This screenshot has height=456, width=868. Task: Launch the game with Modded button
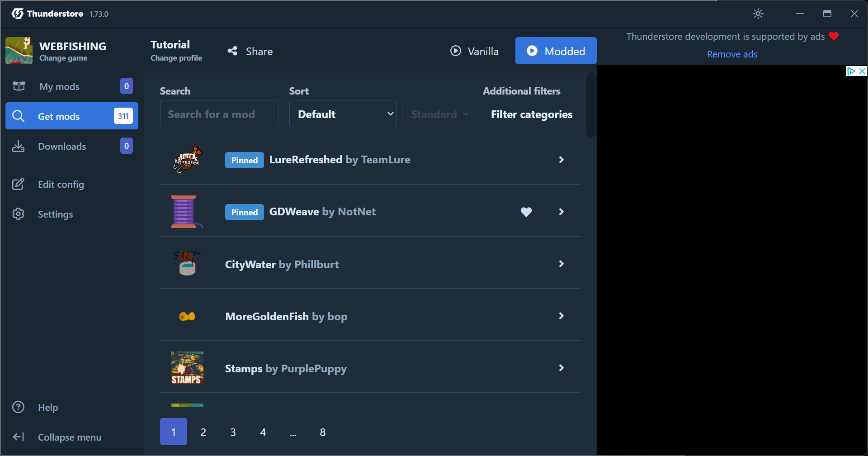[x=556, y=51]
